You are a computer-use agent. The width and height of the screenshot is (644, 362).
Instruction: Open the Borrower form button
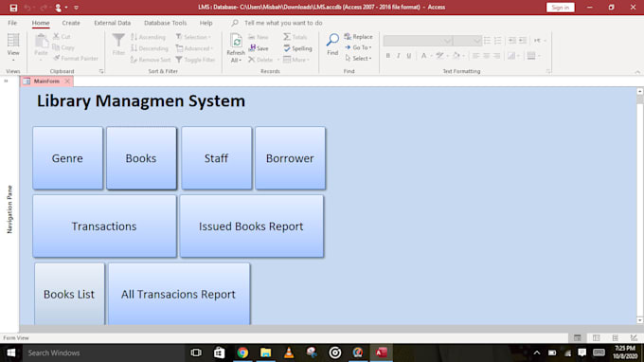coord(290,158)
